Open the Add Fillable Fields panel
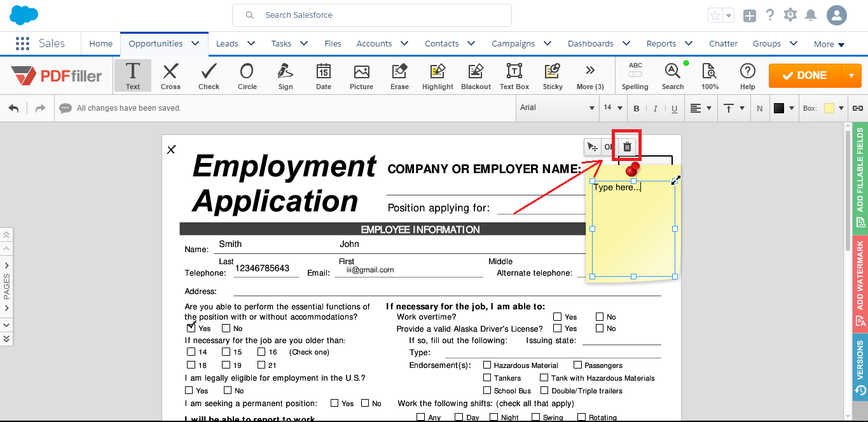The width and height of the screenshot is (868, 422). click(860, 178)
